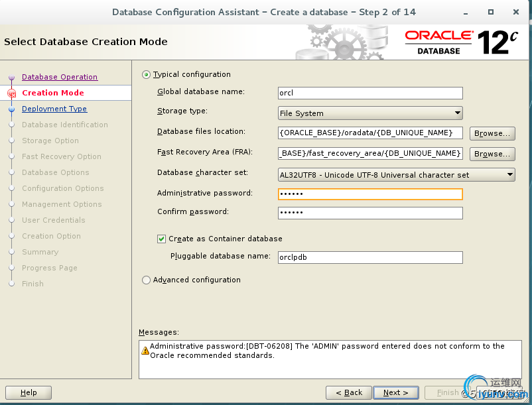Click the Creation Option step label
The height and width of the screenshot is (405, 532).
(x=51, y=236)
